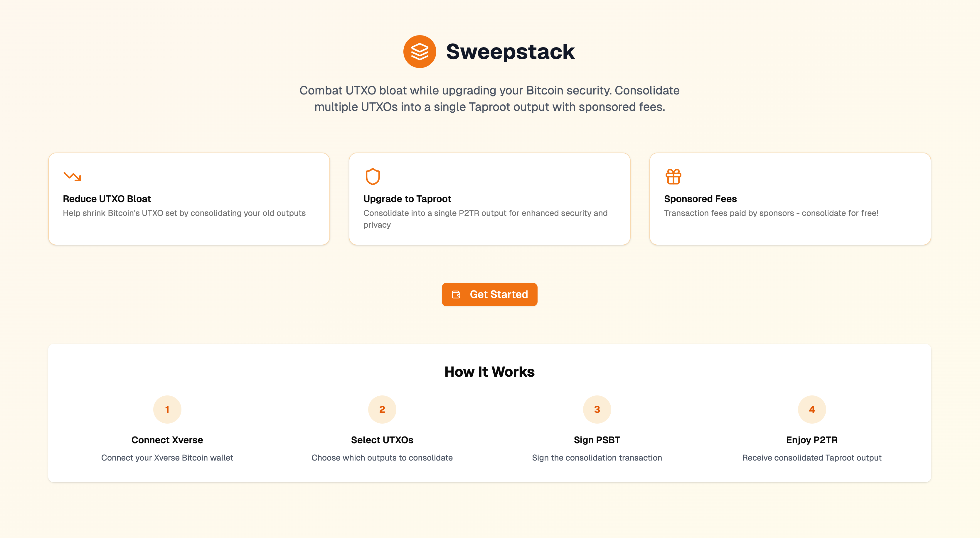Click step circle number 2
Viewport: 980px width, 538px height.
coord(382,410)
